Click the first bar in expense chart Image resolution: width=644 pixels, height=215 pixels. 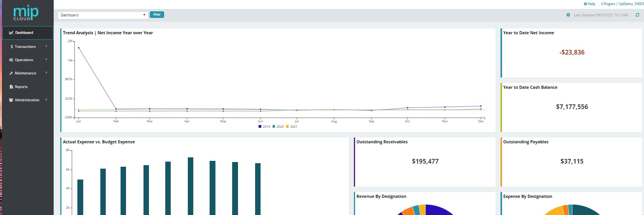(x=80, y=197)
